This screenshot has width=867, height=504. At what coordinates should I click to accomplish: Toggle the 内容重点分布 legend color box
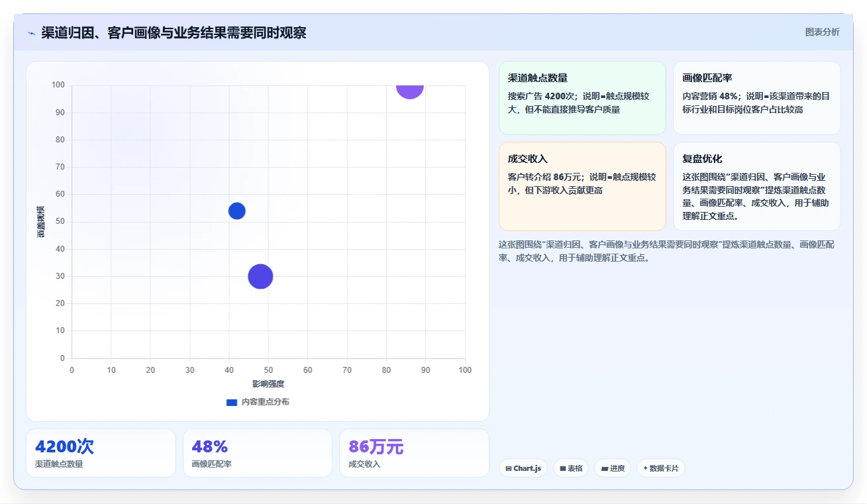[232, 402]
